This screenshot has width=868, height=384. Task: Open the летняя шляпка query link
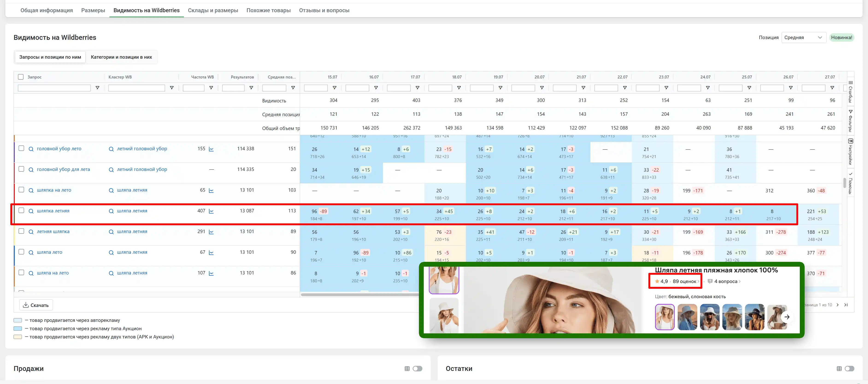pyautogui.click(x=53, y=231)
